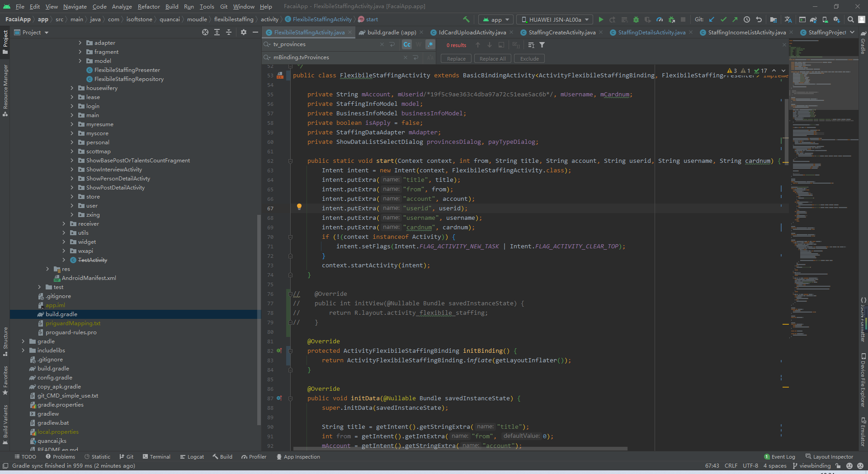Image resolution: width=868 pixels, height=474 pixels.
Task: Open the Profile app icon
Action: point(660,19)
